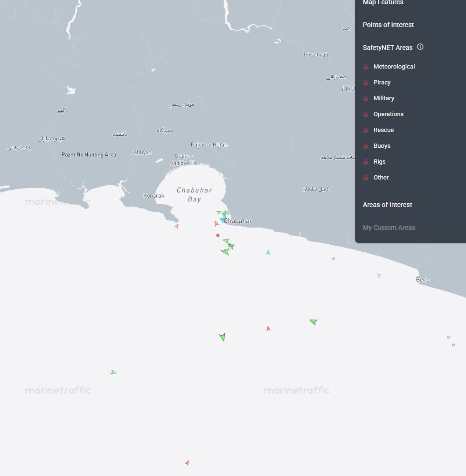The height and width of the screenshot is (476, 466).
Task: Select the uppermost green vessel in the anchorage cluster
Action: (226, 241)
